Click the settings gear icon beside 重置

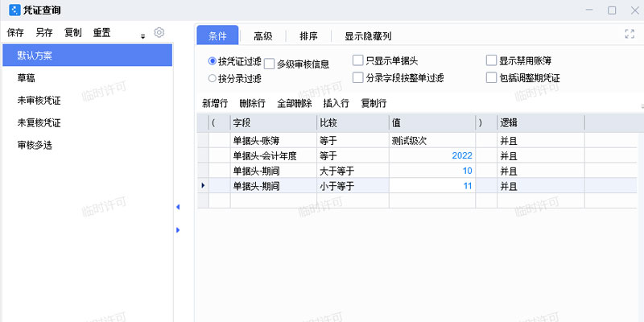(159, 33)
